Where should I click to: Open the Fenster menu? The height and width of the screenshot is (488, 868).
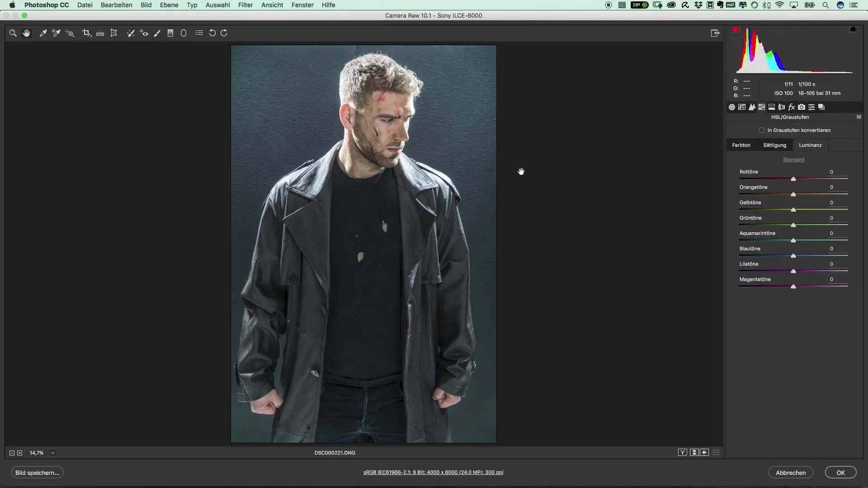[302, 5]
